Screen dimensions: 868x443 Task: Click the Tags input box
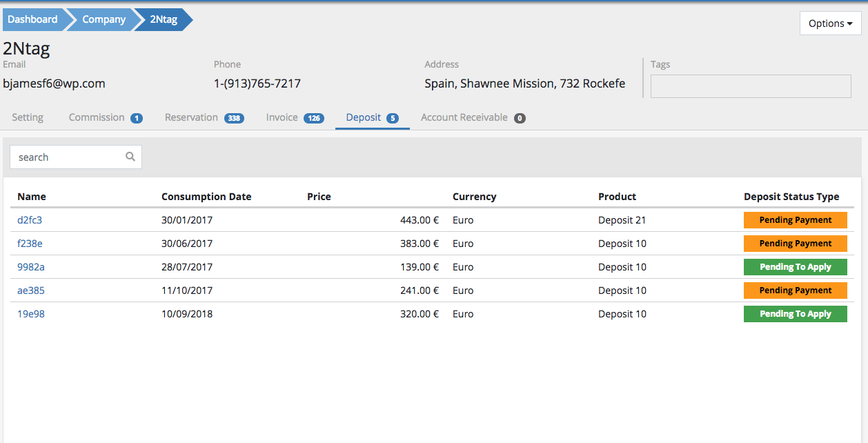tap(751, 86)
